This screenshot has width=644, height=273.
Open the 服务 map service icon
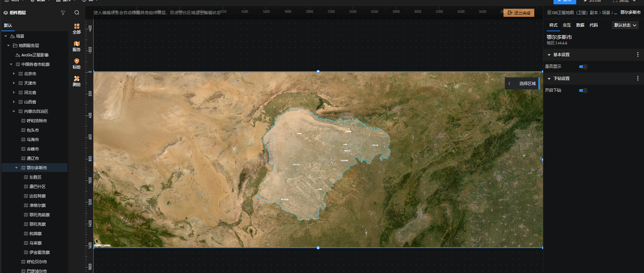tap(76, 46)
